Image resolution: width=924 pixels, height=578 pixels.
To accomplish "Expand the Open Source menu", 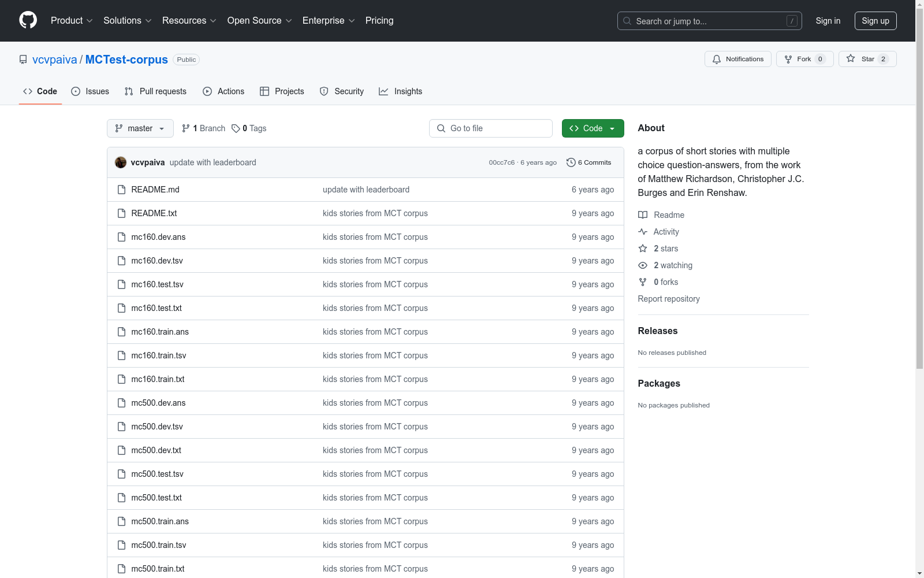I will tap(260, 20).
